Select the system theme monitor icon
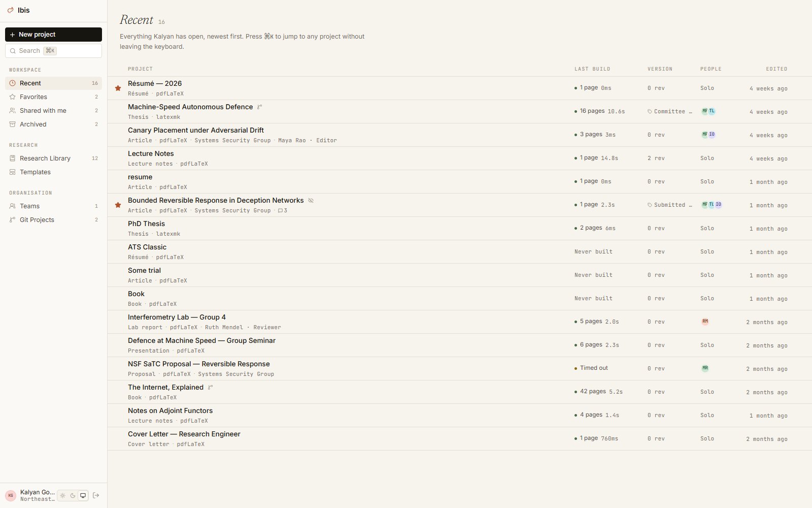The height and width of the screenshot is (508, 812). [x=83, y=495]
